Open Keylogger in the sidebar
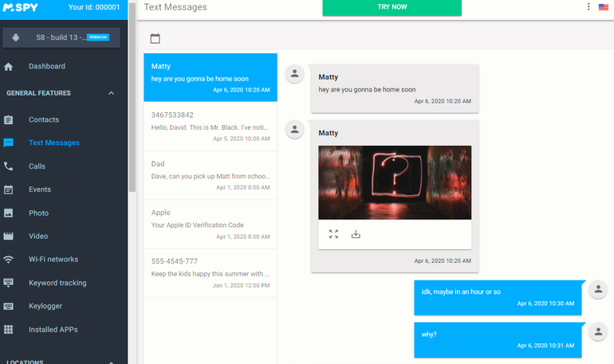Screen dimensions: 614x364 [x=45, y=306]
